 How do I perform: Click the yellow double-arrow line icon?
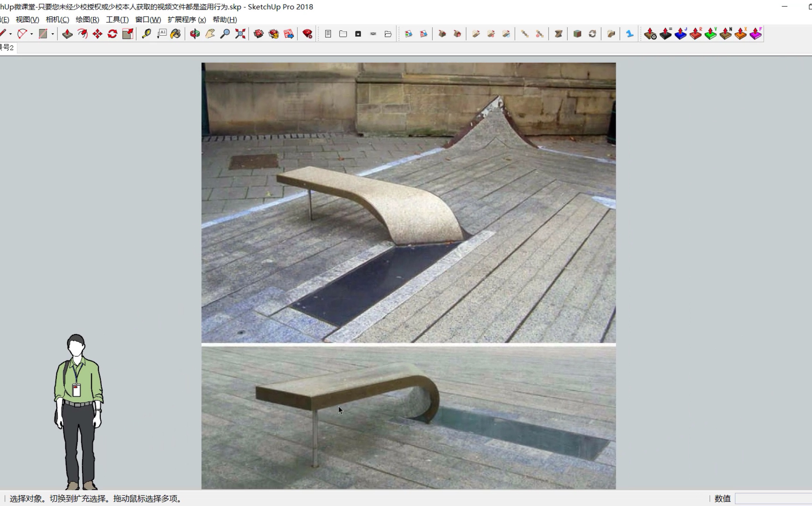point(524,34)
